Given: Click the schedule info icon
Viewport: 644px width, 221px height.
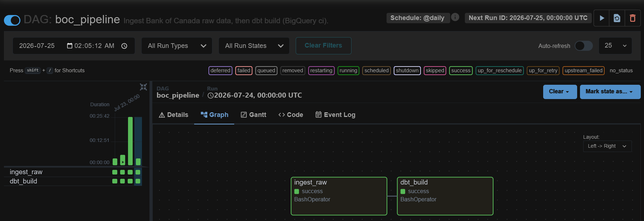Looking at the screenshot, I should click(x=455, y=17).
